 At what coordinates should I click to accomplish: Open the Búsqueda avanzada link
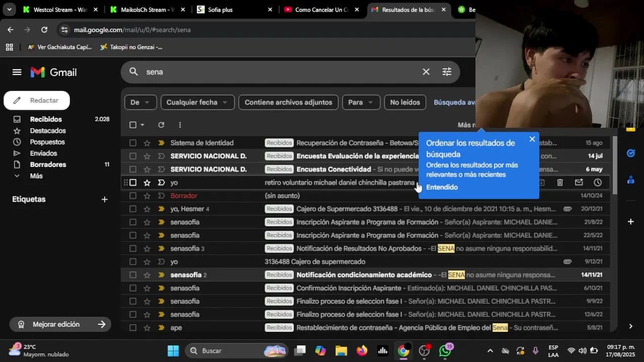click(x=454, y=103)
